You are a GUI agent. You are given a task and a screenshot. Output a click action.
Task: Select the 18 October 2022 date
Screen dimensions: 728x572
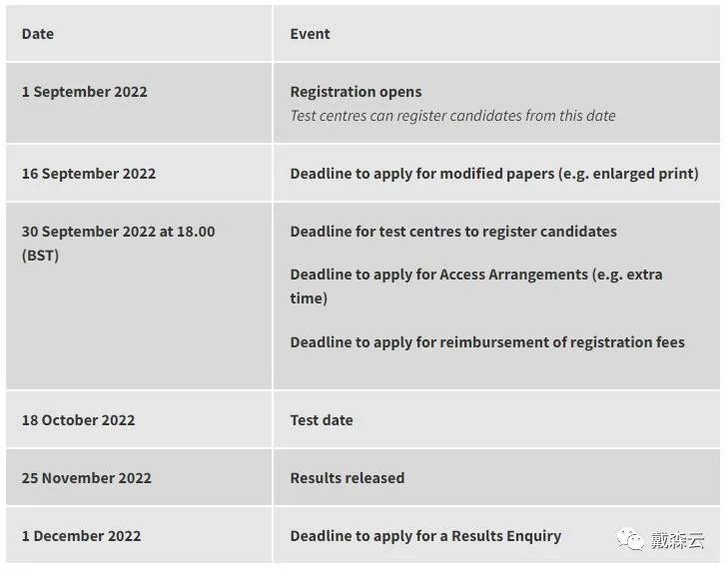79,420
